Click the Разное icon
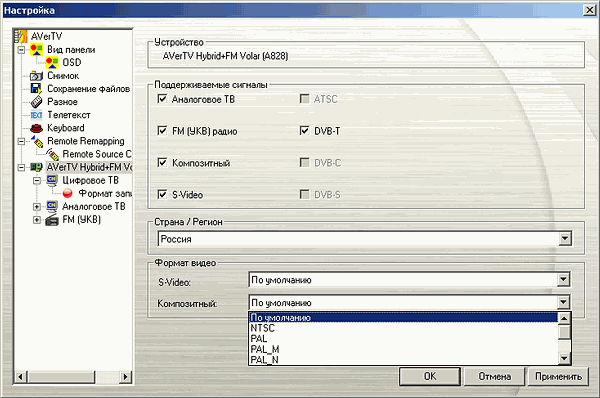The height and width of the screenshot is (398, 600). click(36, 102)
